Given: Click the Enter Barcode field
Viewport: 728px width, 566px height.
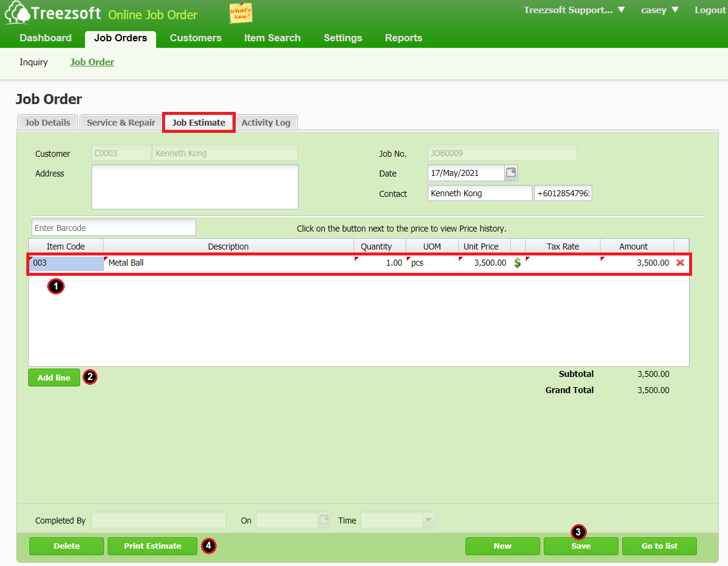Looking at the screenshot, I should click(x=113, y=227).
